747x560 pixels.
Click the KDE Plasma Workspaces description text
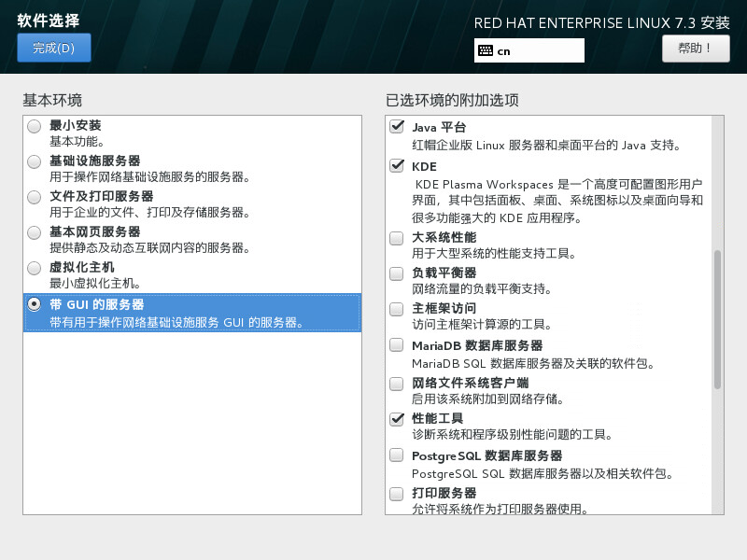pyautogui.click(x=557, y=201)
